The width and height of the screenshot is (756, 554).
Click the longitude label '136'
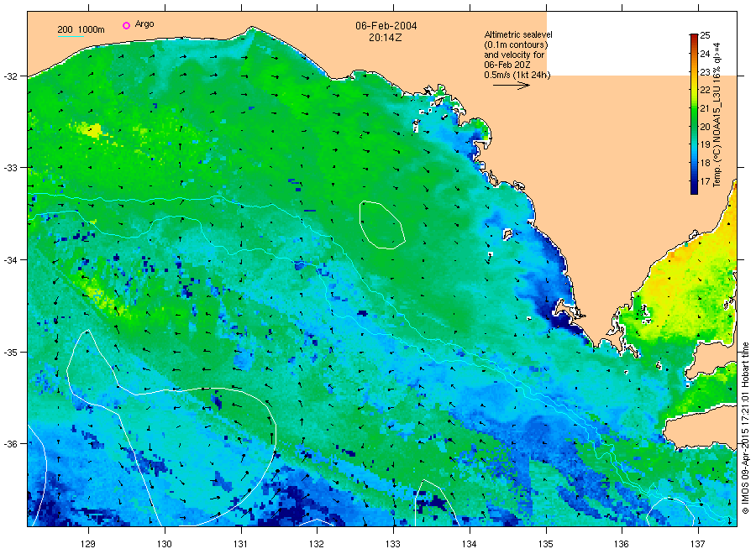[x=622, y=544]
